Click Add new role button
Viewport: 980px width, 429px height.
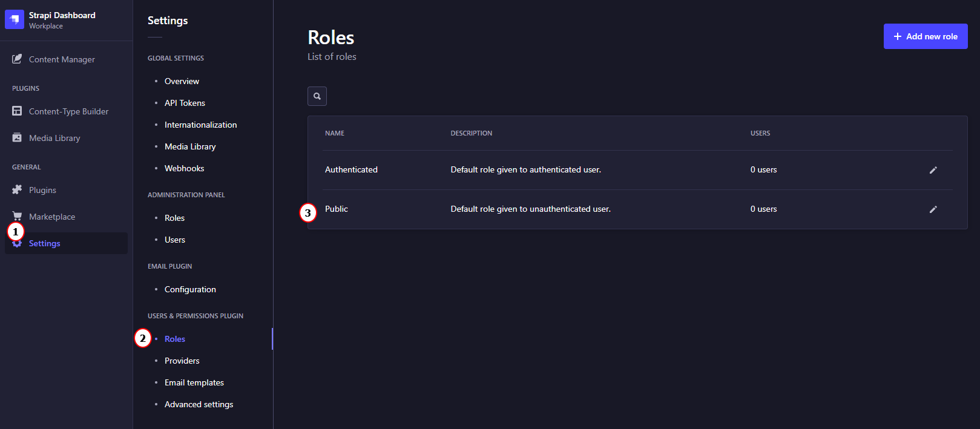926,36
